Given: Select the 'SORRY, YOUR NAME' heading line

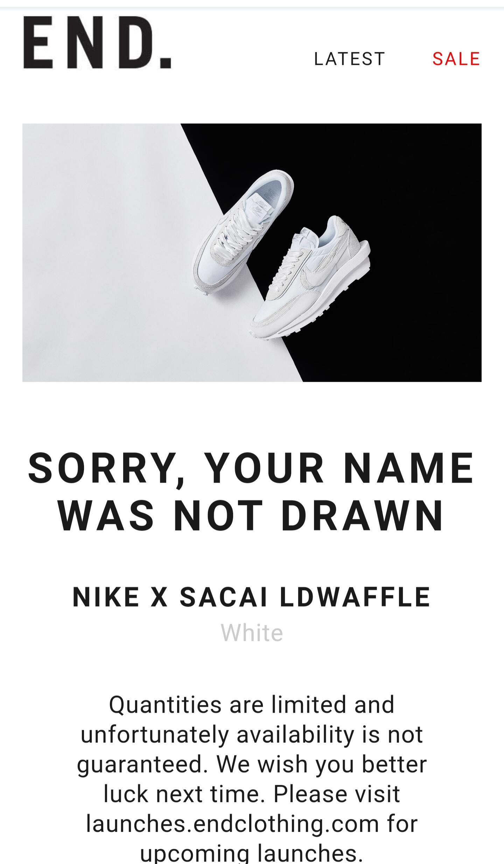Looking at the screenshot, I should (252, 468).
